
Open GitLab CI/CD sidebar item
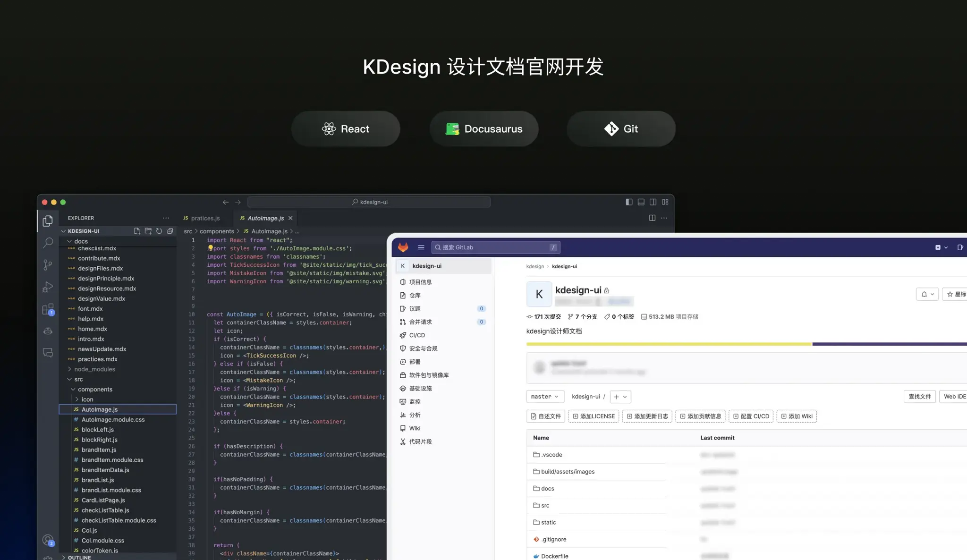(x=417, y=335)
